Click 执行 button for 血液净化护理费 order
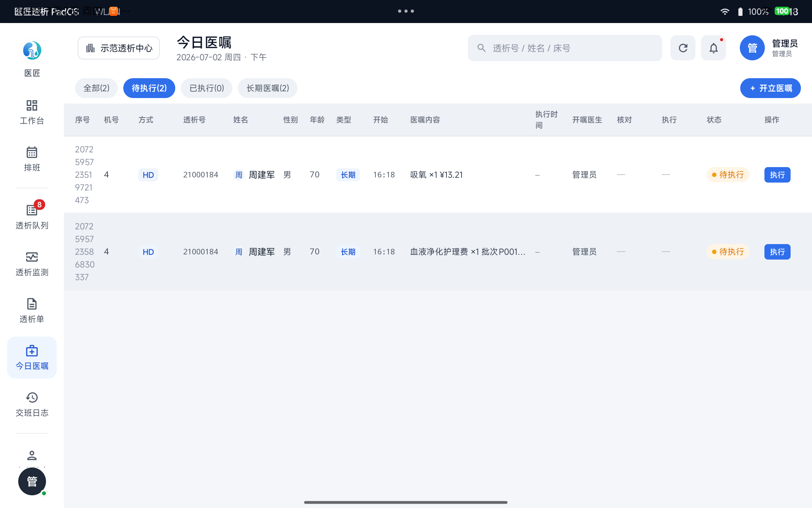The width and height of the screenshot is (812, 508). pos(778,252)
